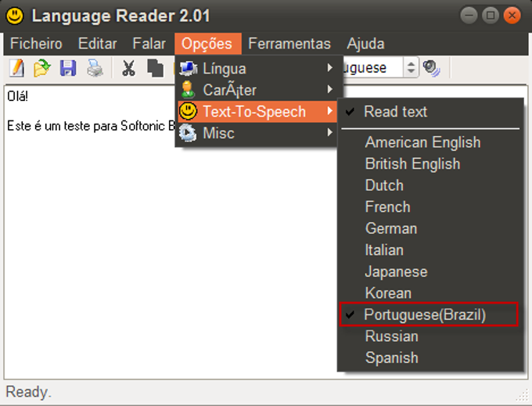
Task: Choose Japanese voice
Action: click(x=430, y=271)
